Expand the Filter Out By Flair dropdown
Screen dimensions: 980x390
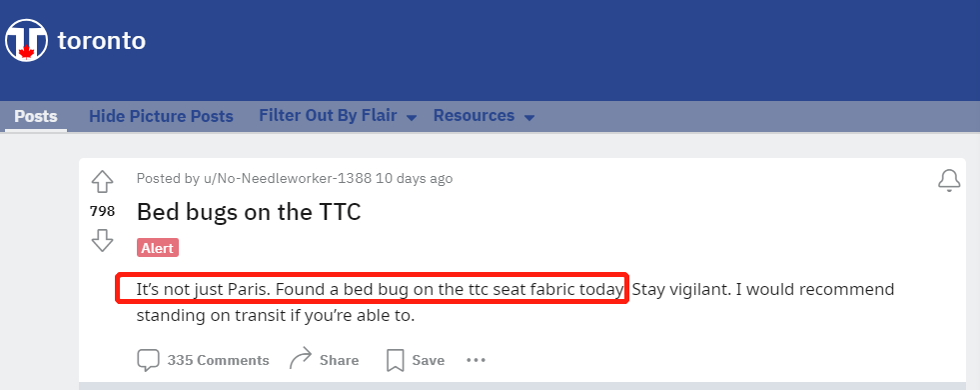coord(338,116)
